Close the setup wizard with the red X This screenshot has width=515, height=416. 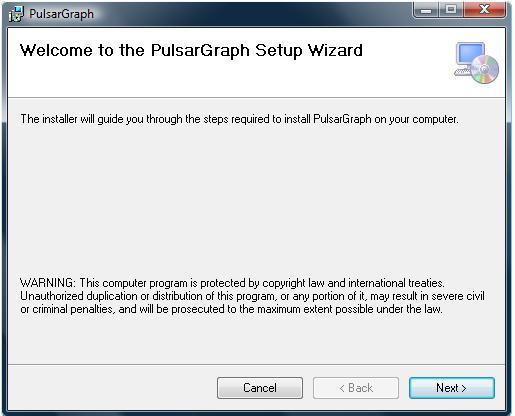coord(484,10)
